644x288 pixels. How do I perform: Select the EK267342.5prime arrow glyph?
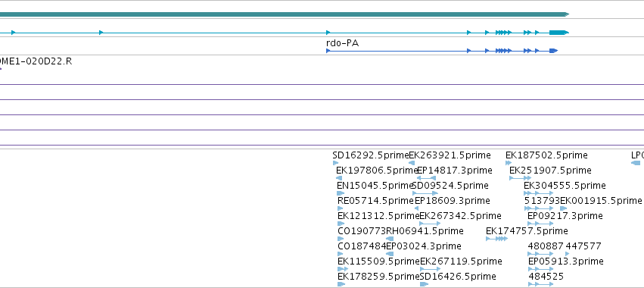(430, 224)
